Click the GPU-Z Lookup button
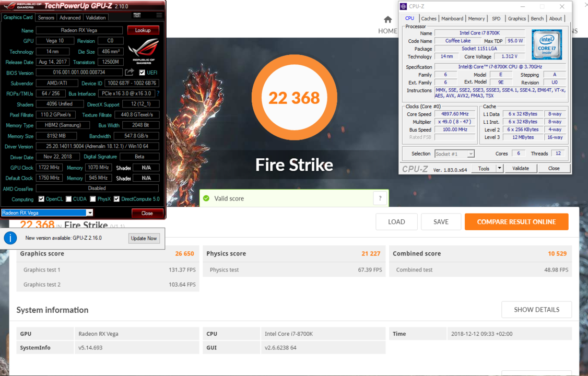 [143, 30]
